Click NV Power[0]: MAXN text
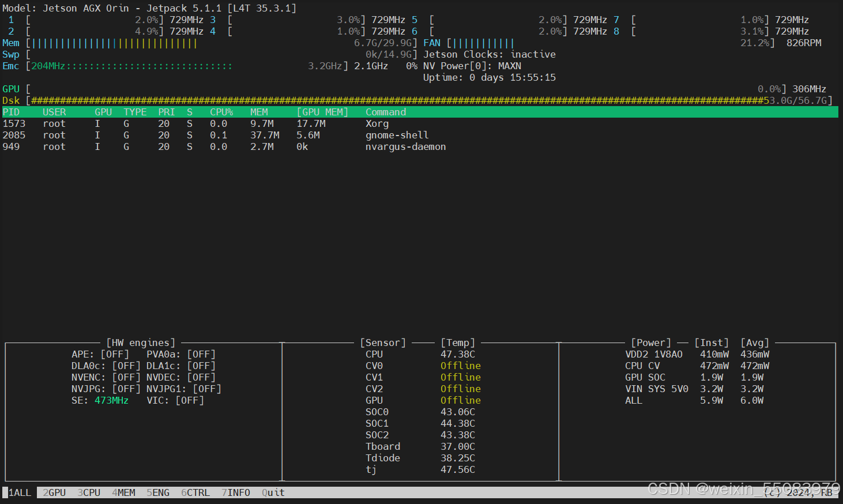This screenshot has height=504, width=843. point(472,66)
